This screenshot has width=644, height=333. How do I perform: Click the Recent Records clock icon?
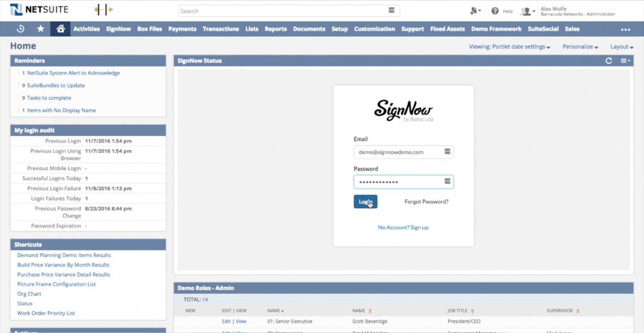(20, 29)
